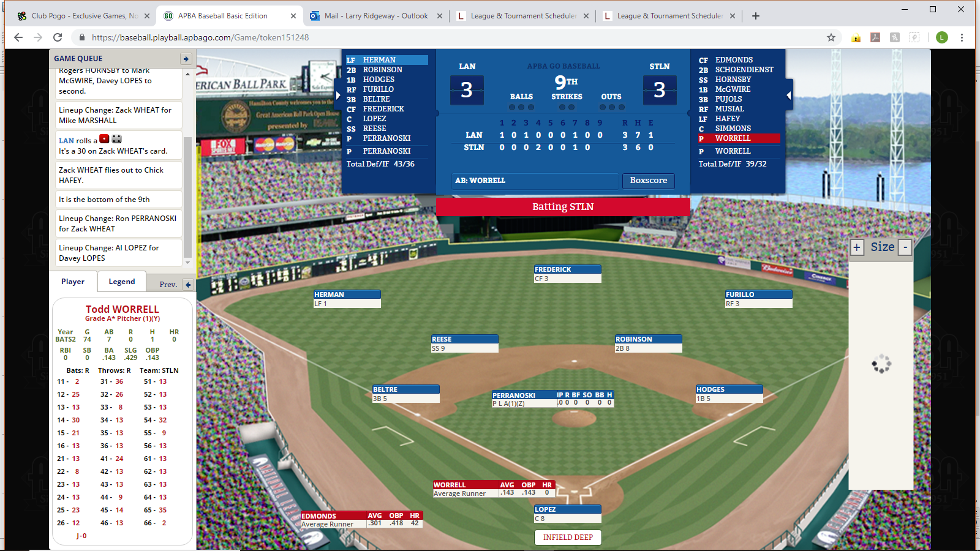Click the site lock icon in address bar
The height and width of the screenshot is (551, 980).
pos(82,37)
